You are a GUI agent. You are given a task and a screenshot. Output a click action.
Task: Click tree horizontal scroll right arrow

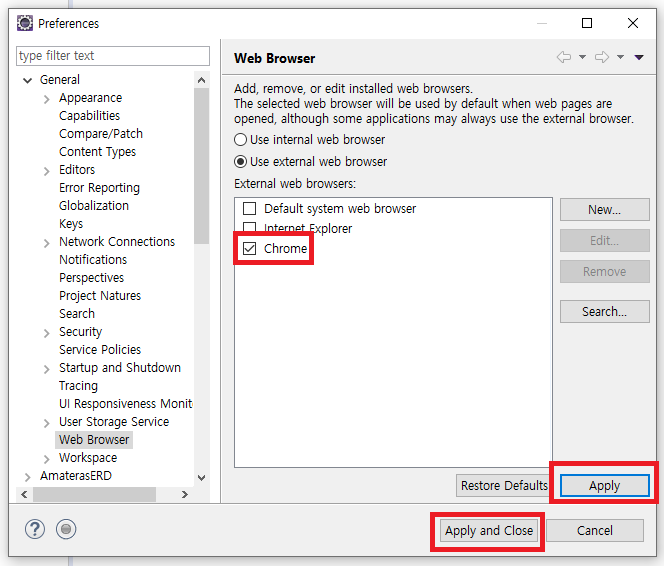pos(185,494)
